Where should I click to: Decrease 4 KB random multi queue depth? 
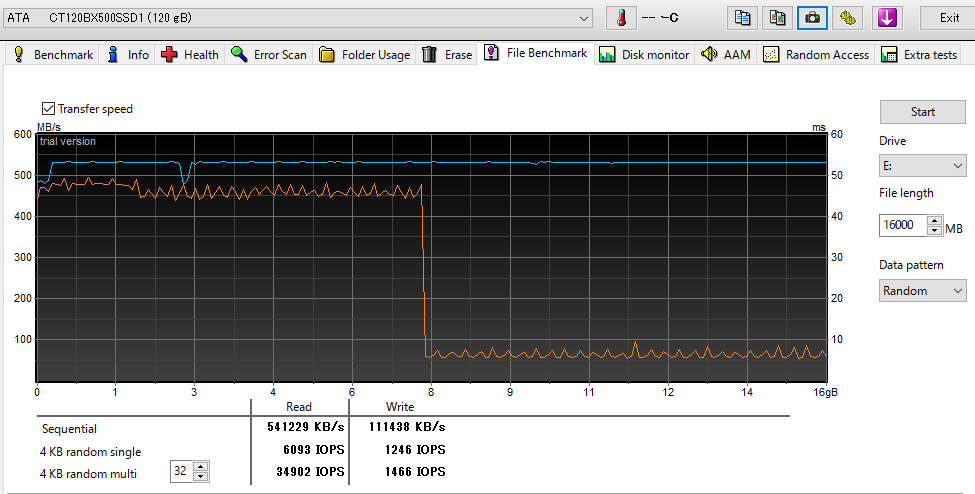pos(200,477)
